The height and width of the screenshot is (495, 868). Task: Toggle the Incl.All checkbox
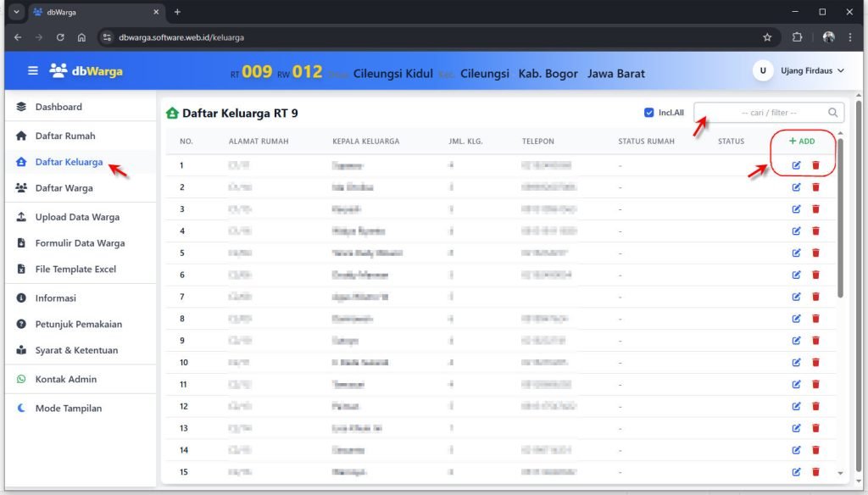[649, 113]
